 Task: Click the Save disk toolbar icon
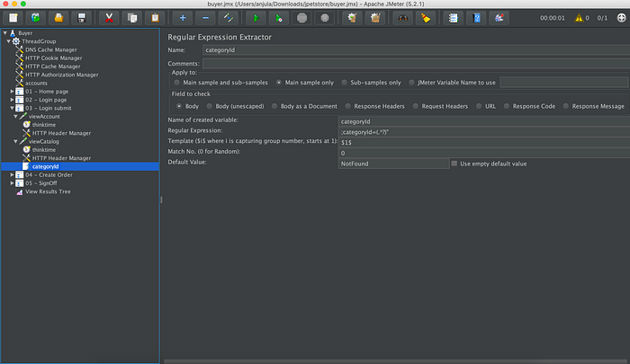[82, 18]
